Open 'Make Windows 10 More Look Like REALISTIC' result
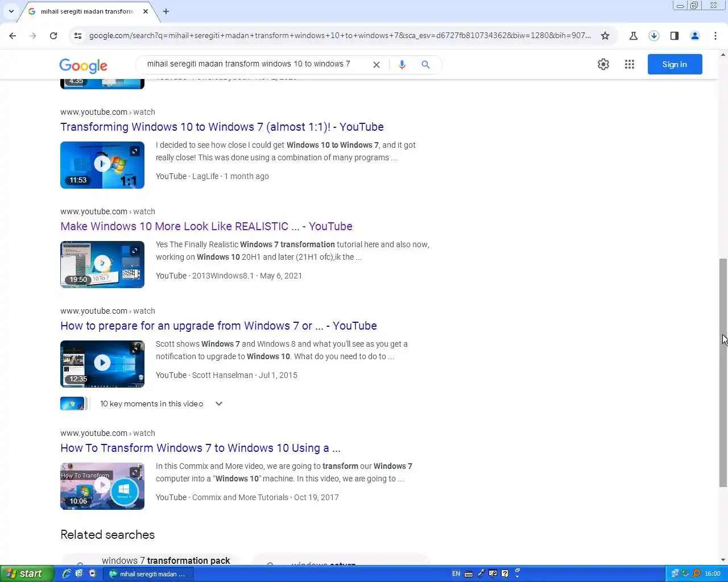Image resolution: width=728 pixels, height=582 pixels. pyautogui.click(x=206, y=226)
